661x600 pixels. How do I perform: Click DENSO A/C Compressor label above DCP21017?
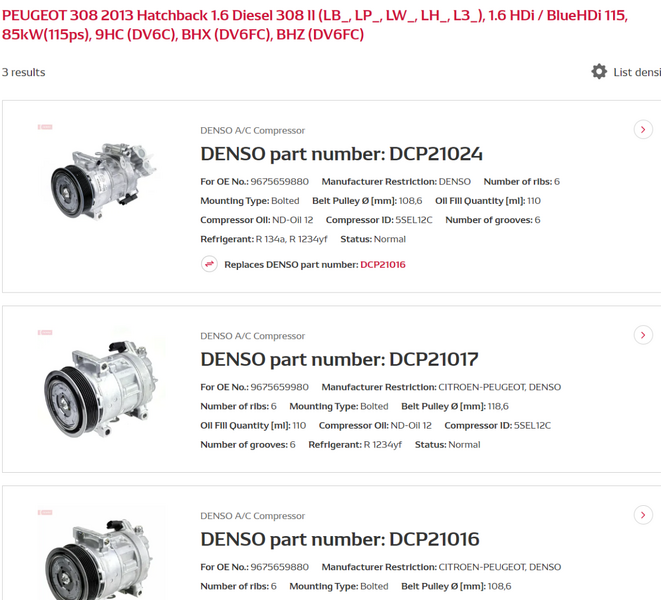pyautogui.click(x=252, y=336)
